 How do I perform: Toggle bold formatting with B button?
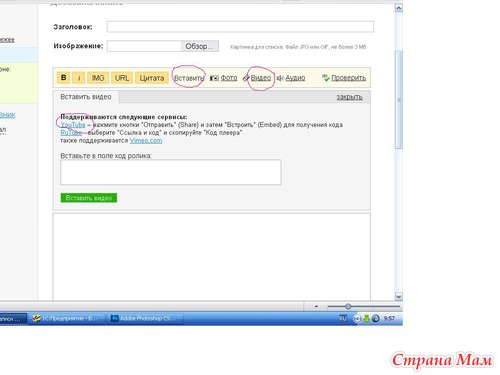(x=63, y=78)
